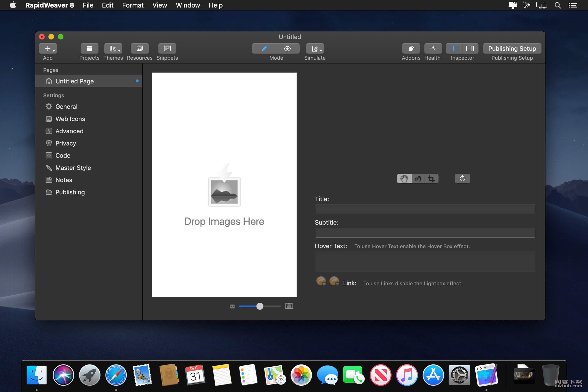Click the Drop Images Here area

[x=224, y=185]
